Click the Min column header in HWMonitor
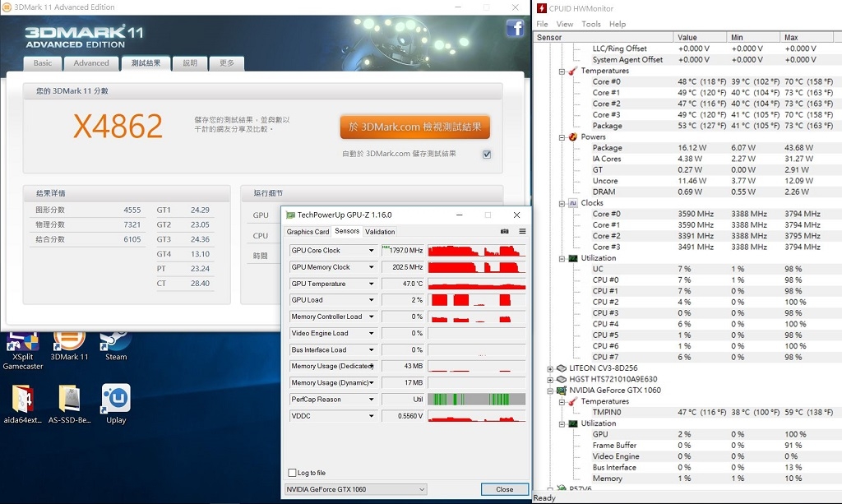This screenshot has height=504, width=842. tap(753, 37)
